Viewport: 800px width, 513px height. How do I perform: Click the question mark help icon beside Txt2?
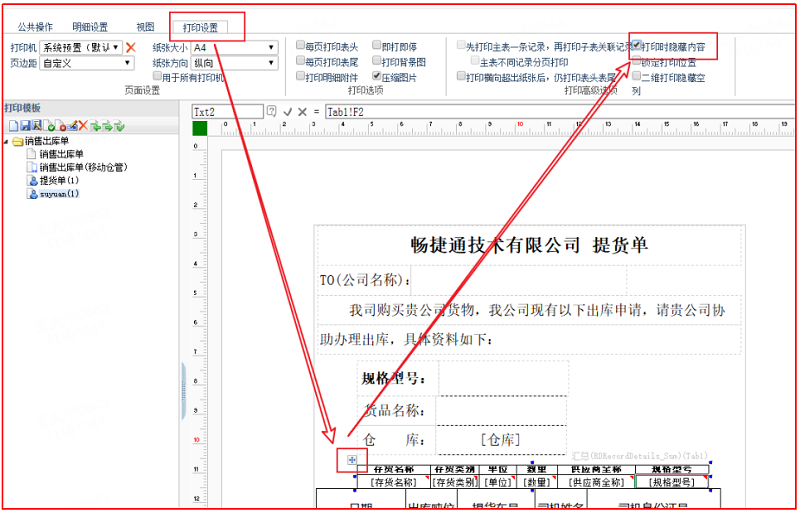tap(272, 111)
